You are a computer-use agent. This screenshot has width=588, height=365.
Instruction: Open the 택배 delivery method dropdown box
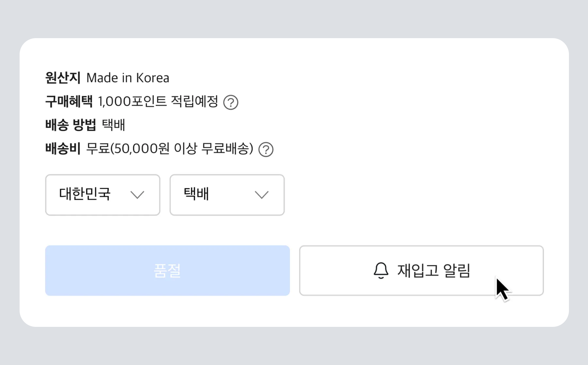pyautogui.click(x=227, y=195)
